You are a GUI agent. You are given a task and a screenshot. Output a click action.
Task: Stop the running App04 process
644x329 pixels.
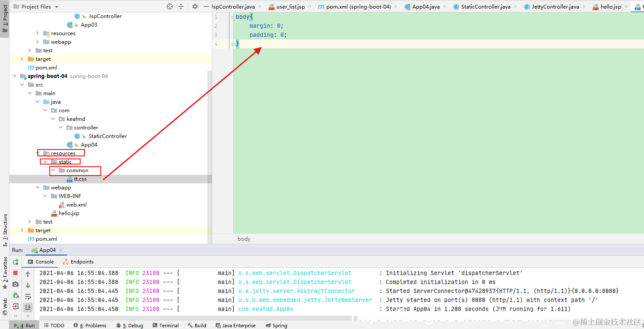(x=16, y=273)
